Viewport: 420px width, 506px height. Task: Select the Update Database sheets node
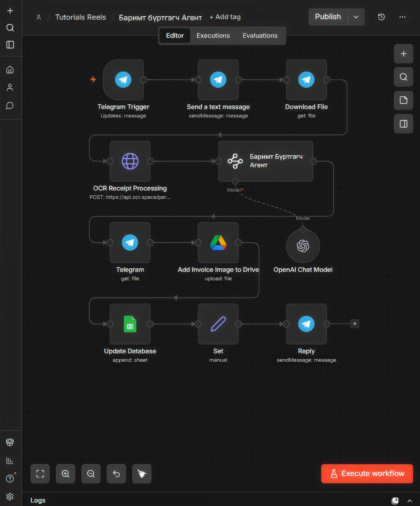click(130, 324)
